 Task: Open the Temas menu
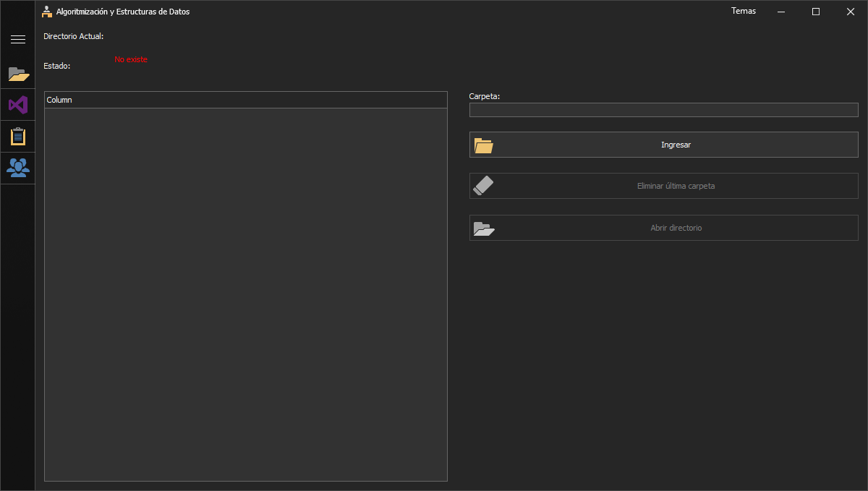744,11
